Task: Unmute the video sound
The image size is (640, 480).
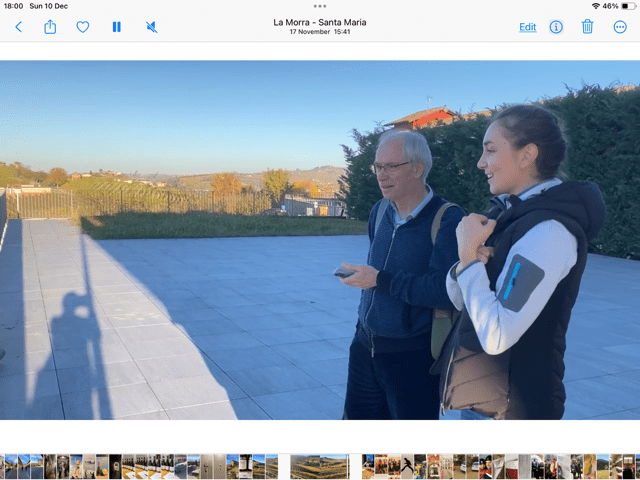Action: (152, 27)
